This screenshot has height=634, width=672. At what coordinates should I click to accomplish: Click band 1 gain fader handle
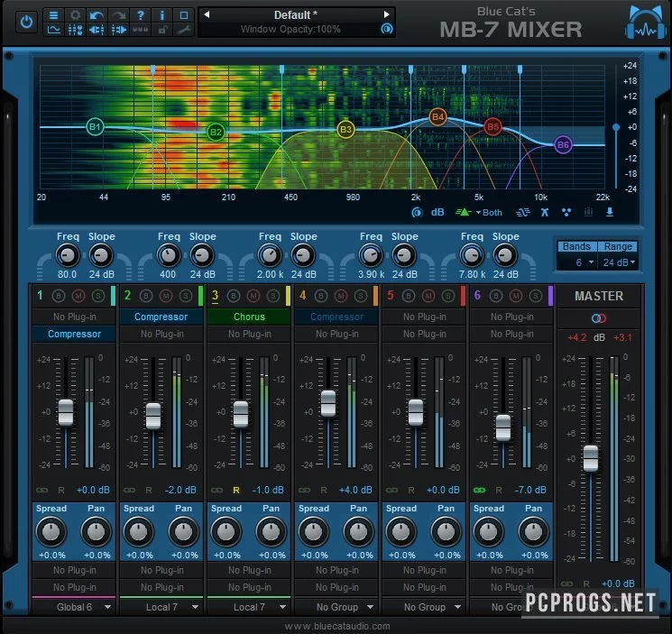(66, 412)
